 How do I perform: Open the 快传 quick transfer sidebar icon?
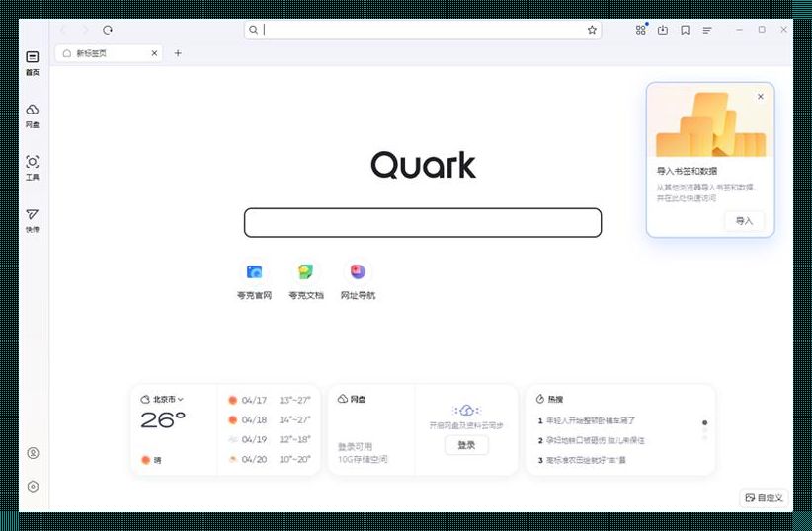(33, 220)
